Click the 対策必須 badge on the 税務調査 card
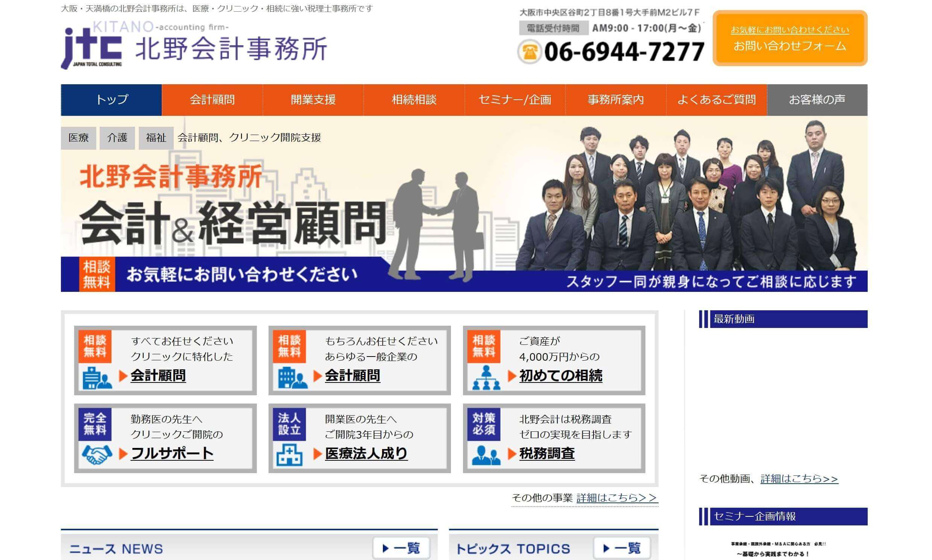This screenshot has height=560, width=932. pos(484,424)
